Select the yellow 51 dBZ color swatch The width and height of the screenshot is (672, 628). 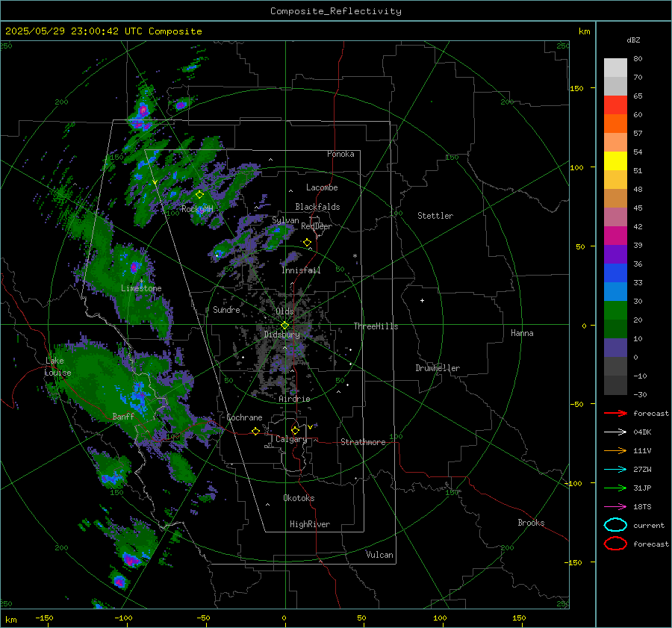(615, 161)
